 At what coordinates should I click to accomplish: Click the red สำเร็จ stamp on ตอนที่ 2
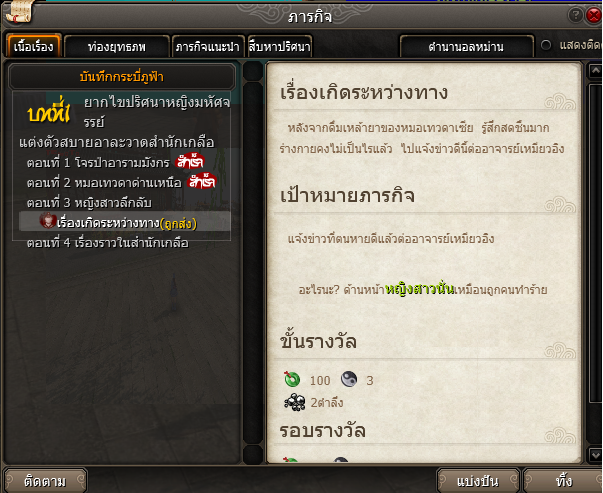[202, 182]
